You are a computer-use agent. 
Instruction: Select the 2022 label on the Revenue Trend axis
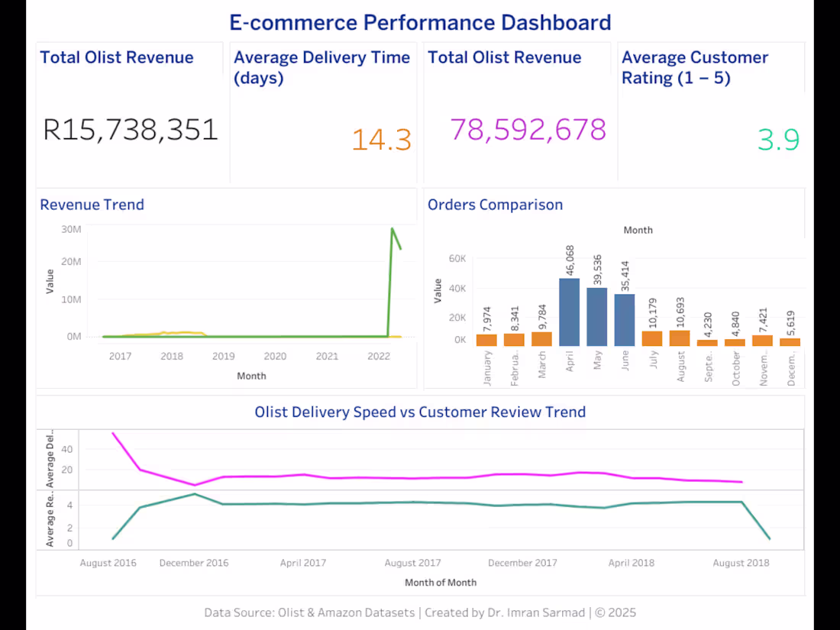coord(378,356)
